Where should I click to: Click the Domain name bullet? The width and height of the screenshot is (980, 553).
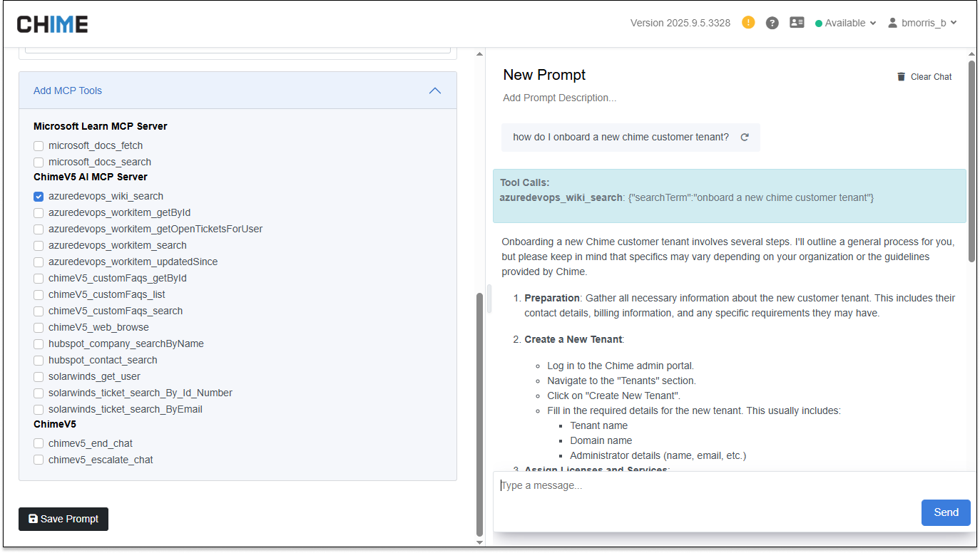[x=601, y=440]
